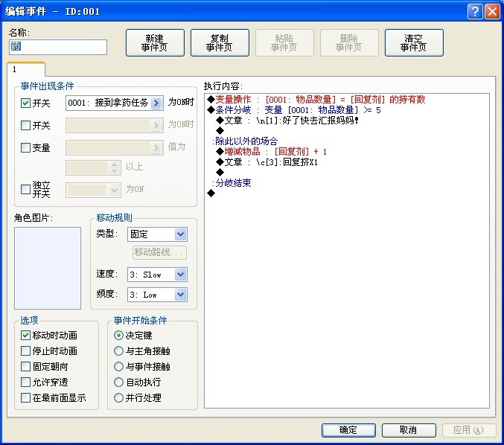This screenshot has width=504, height=445.
Task: Select the 除此以外的场合 line
Action: (x=244, y=141)
